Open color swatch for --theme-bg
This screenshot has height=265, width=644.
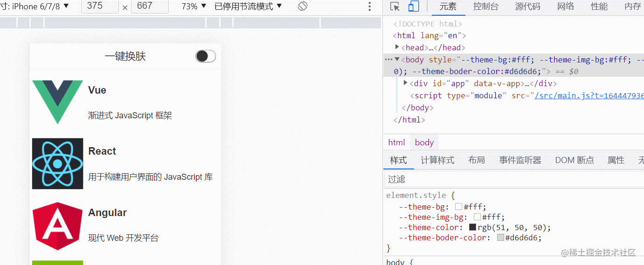point(458,207)
